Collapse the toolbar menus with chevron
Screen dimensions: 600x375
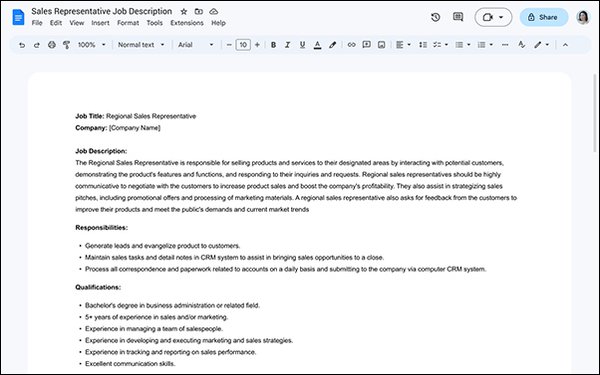(565, 45)
